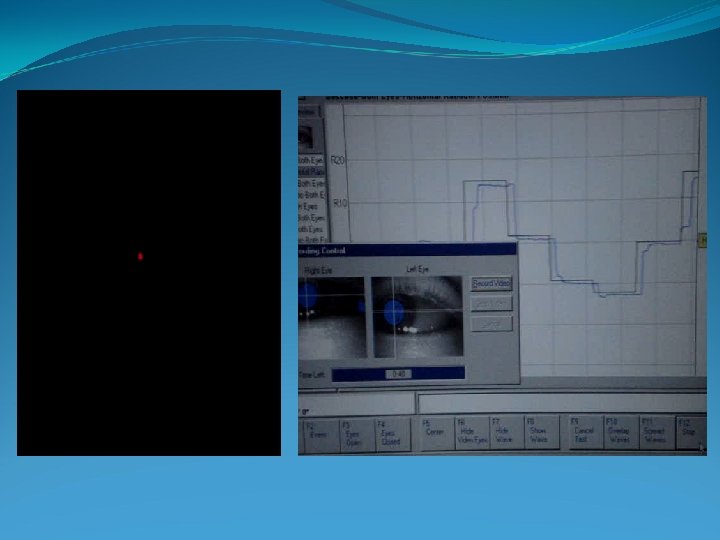Click the F3 Eyes Open key
This screenshot has height=540, width=720.
click(x=357, y=434)
